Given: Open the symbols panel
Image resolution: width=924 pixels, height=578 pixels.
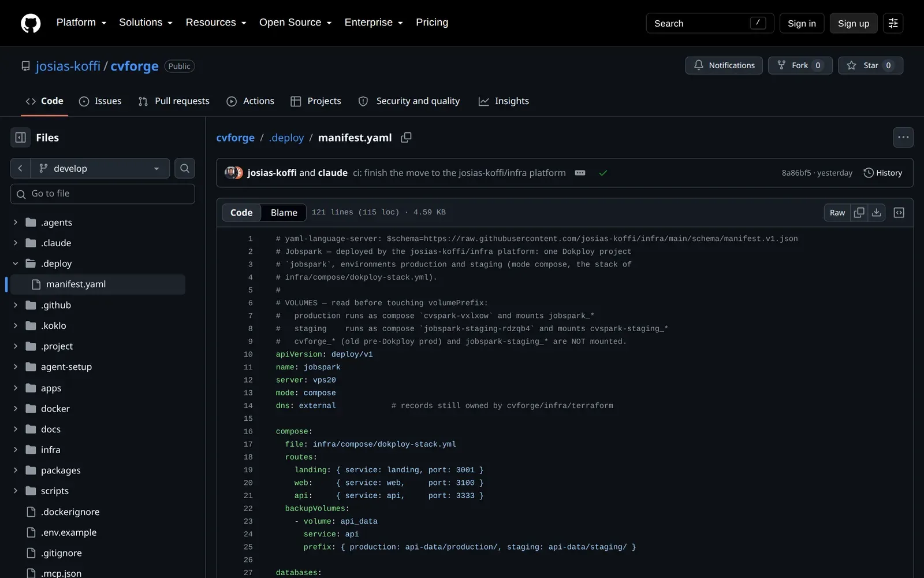Looking at the screenshot, I should [899, 213].
